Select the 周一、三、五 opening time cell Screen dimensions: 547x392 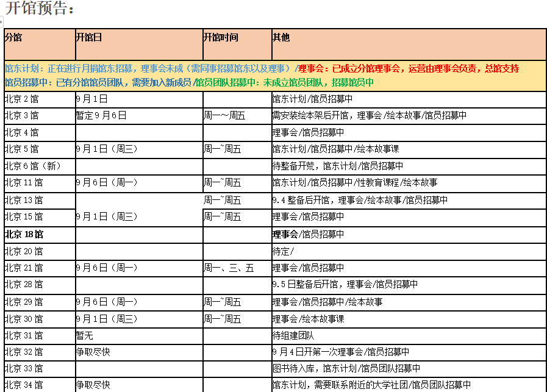(237, 268)
